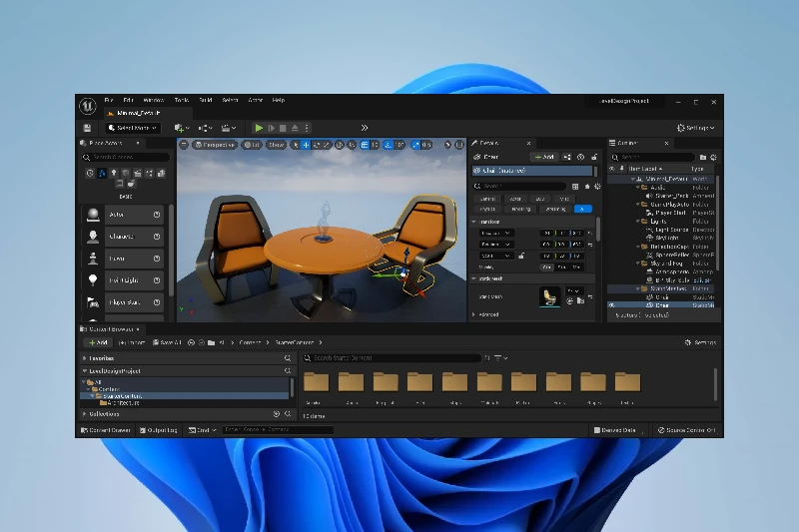The width and height of the screenshot is (799, 532).
Task: Toggle visibility eye of selected Chair
Action: [x=612, y=305]
